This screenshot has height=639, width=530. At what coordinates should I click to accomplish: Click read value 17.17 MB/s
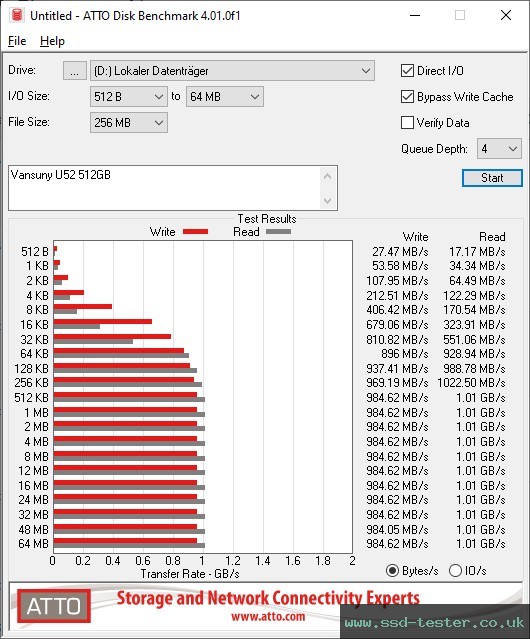pyautogui.click(x=477, y=251)
